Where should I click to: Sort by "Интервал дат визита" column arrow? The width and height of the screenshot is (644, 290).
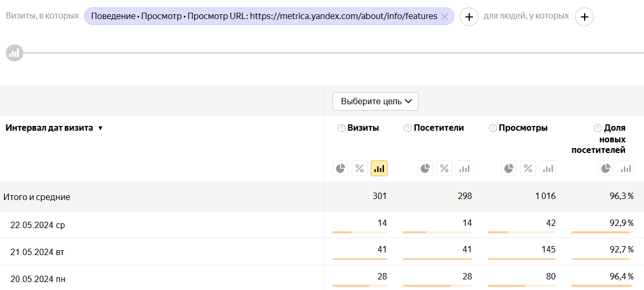[x=100, y=128]
